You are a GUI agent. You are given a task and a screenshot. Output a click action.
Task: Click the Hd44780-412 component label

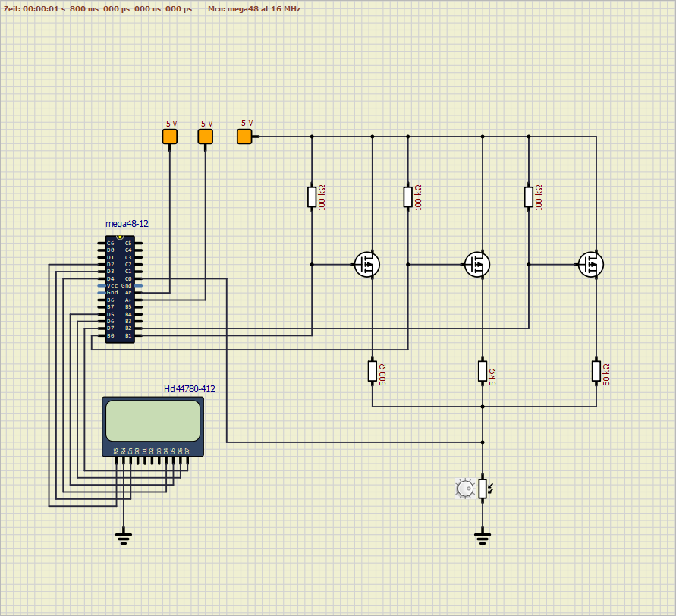coord(189,389)
